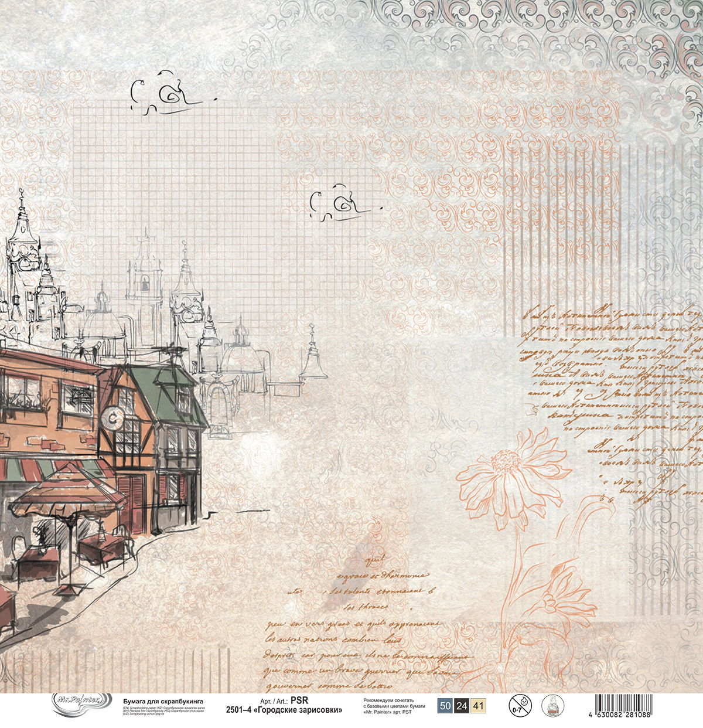Viewport: 703px width, 728px height.
Task: Click the "Бумага для скрапбукинга" heading
Action: click(163, 700)
